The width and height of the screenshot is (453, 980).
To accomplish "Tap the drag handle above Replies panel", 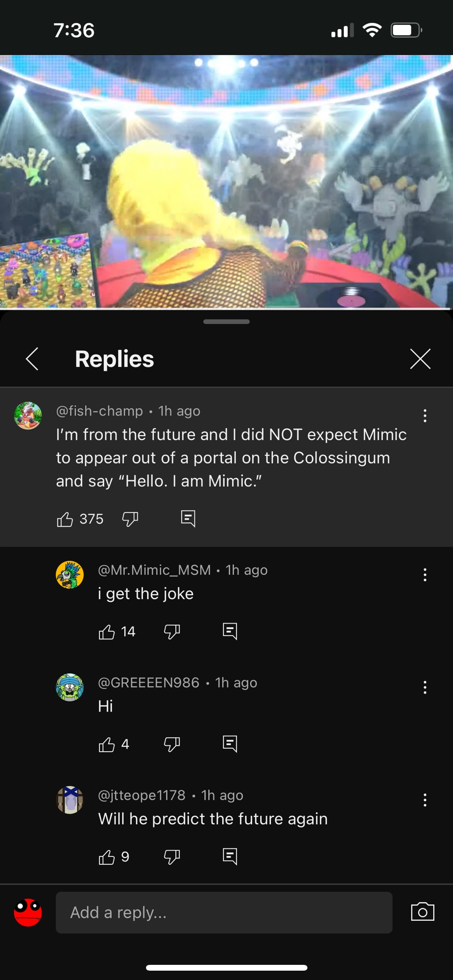I will point(226,322).
